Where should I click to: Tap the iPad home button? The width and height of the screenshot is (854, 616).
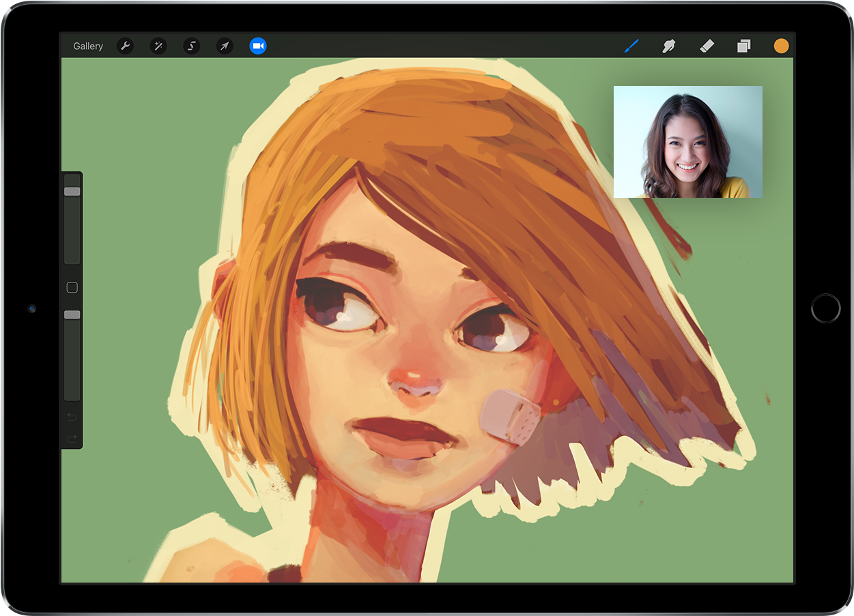[x=825, y=308]
